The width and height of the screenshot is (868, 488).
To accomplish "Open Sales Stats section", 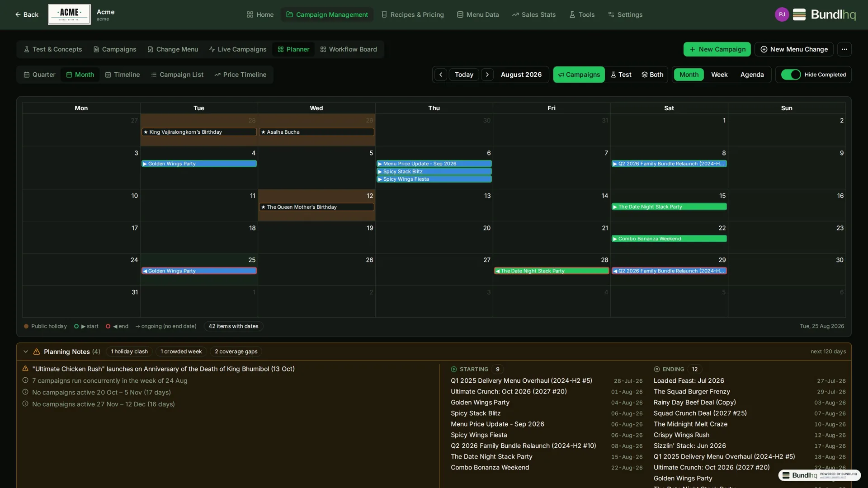I will 533,14.
